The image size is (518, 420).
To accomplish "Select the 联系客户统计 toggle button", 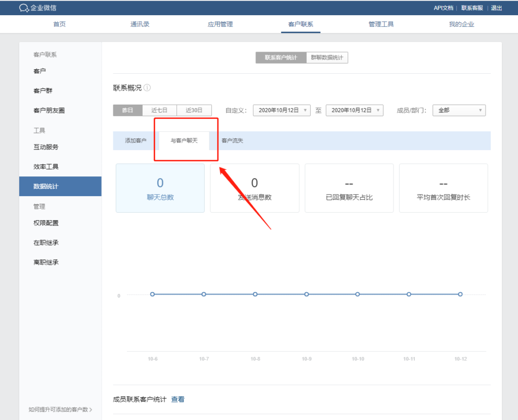I will 281,58.
